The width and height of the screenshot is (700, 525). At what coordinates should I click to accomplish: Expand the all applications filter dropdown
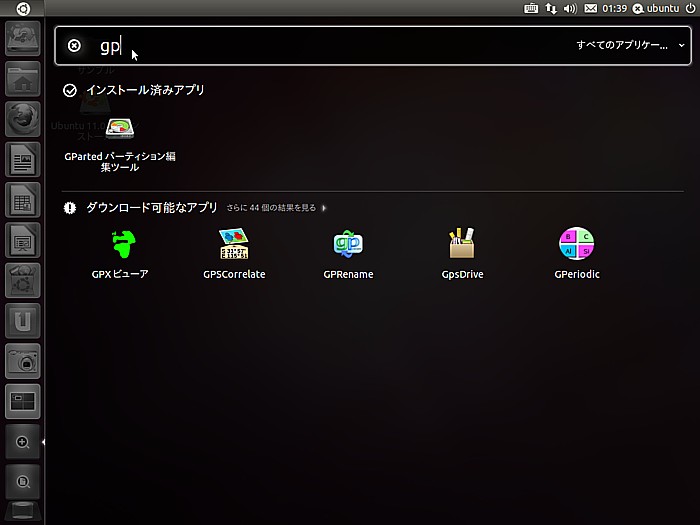tap(630, 45)
